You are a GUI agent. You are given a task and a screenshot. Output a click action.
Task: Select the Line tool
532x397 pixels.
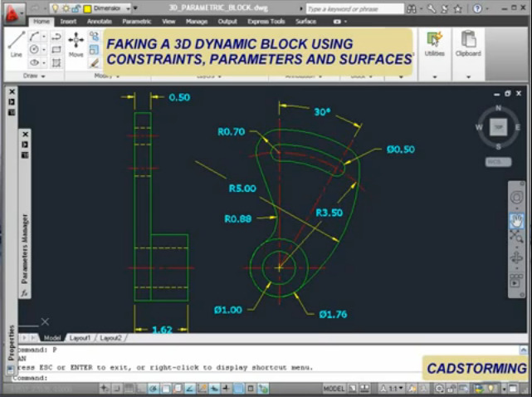click(x=16, y=44)
